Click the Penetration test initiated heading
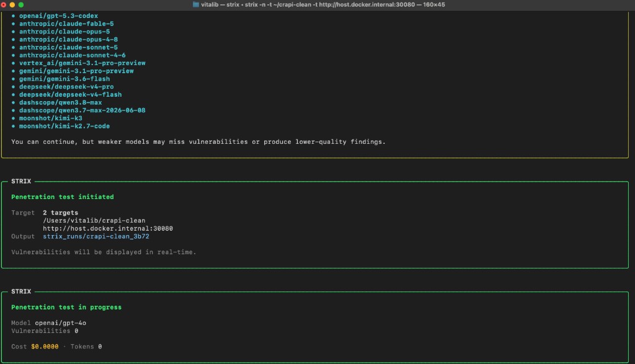 point(63,197)
